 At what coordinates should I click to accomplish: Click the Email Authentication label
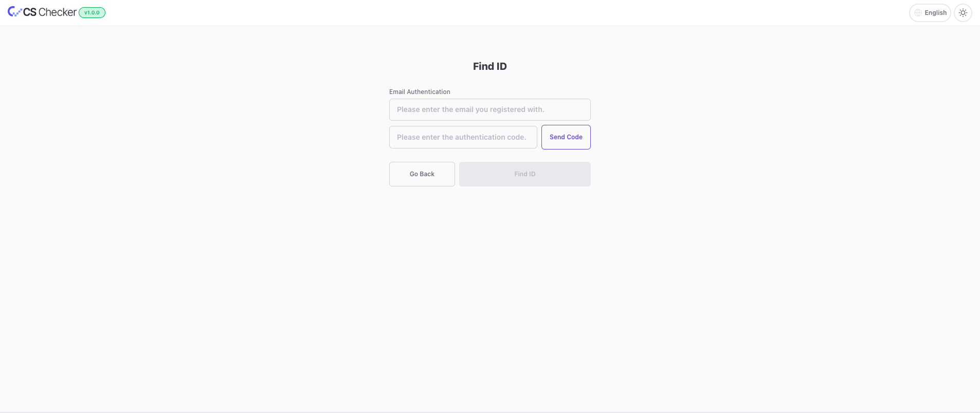[x=420, y=92]
